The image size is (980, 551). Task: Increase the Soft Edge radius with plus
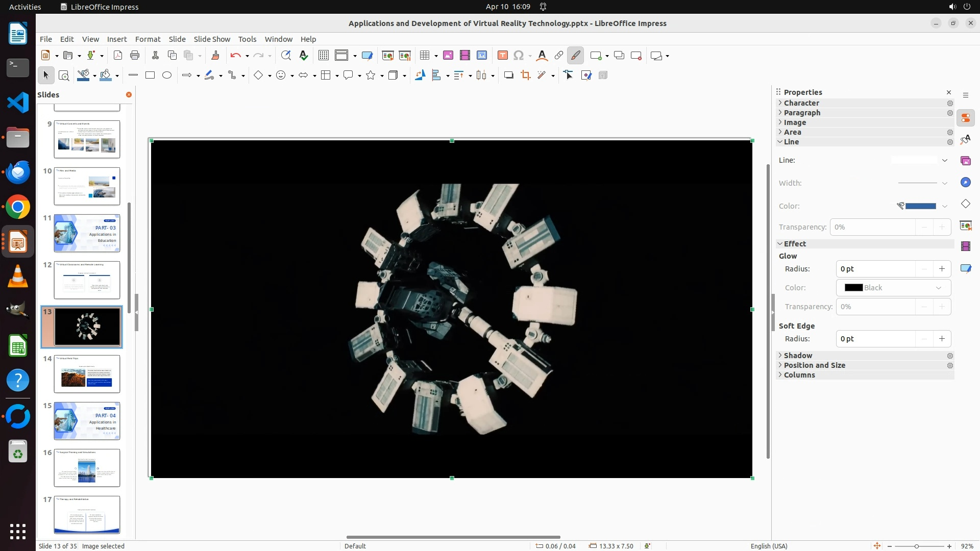coord(942,339)
